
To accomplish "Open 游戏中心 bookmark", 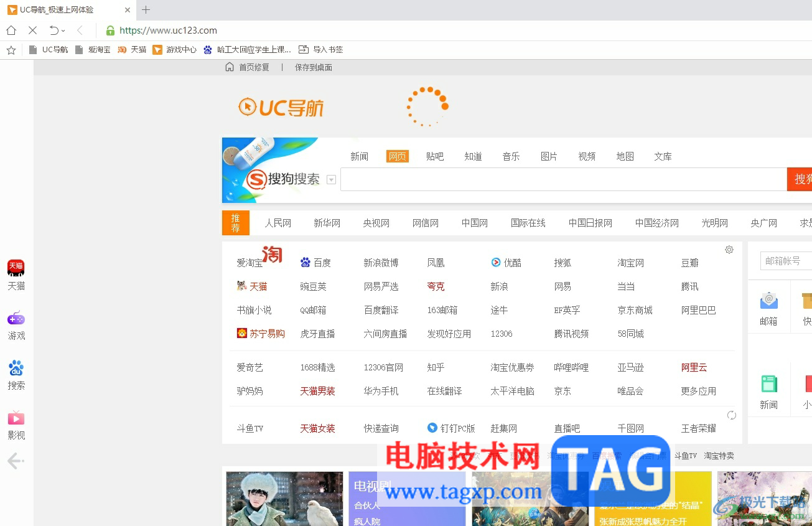I will point(175,50).
